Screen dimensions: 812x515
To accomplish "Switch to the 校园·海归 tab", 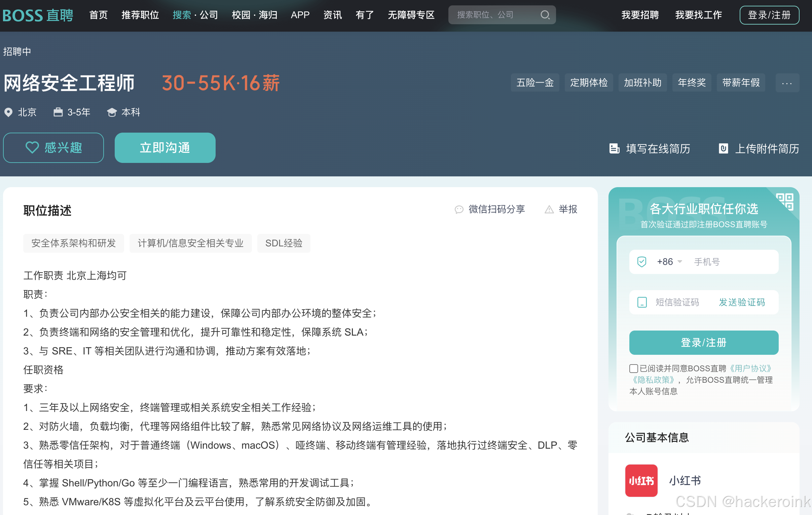I will click(x=254, y=15).
